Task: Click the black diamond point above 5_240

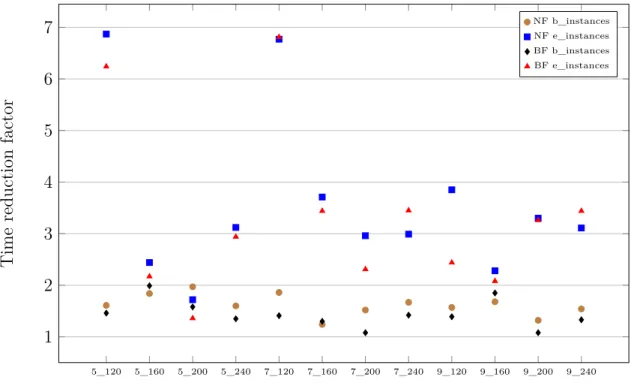Action: tap(236, 319)
